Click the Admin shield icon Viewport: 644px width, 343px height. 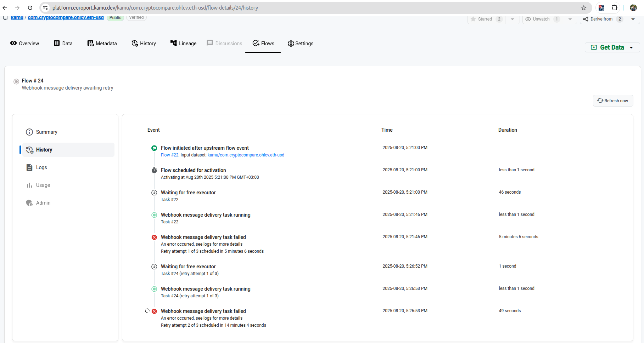[x=29, y=203]
